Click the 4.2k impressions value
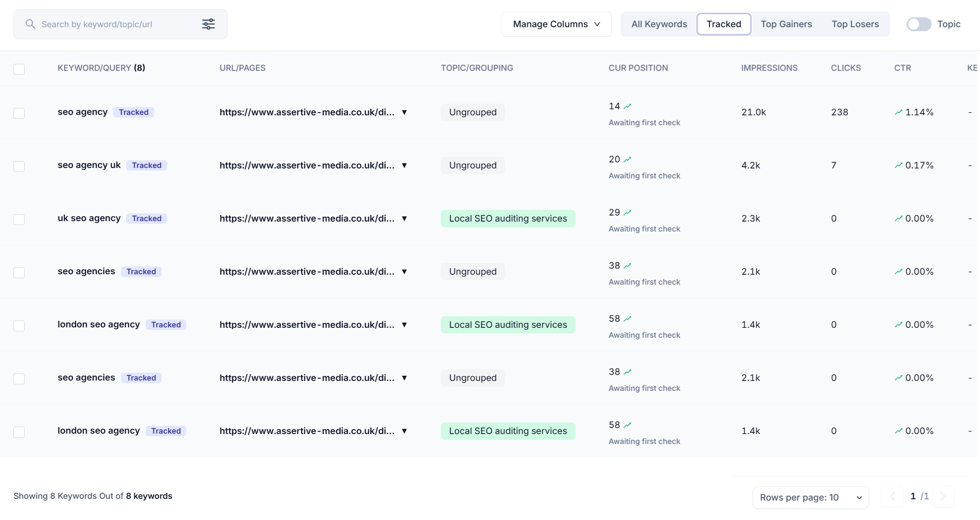Image resolution: width=980 pixels, height=520 pixels. point(751,165)
